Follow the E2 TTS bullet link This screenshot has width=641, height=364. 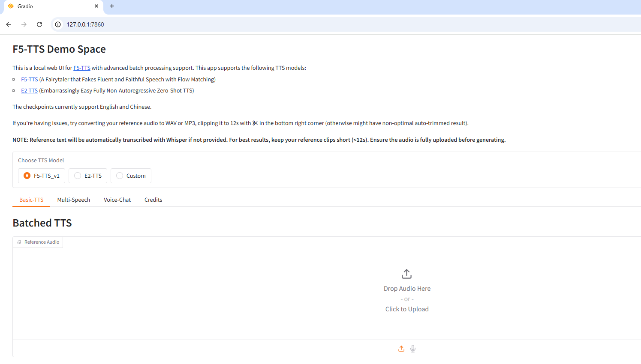tap(30, 90)
